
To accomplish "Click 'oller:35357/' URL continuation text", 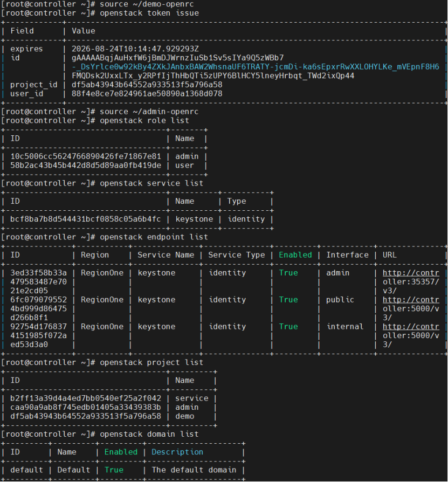I will pos(411,282).
